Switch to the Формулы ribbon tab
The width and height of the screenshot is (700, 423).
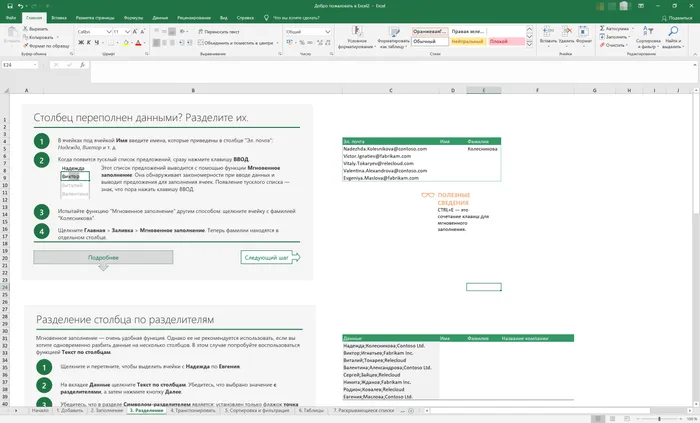tap(133, 18)
